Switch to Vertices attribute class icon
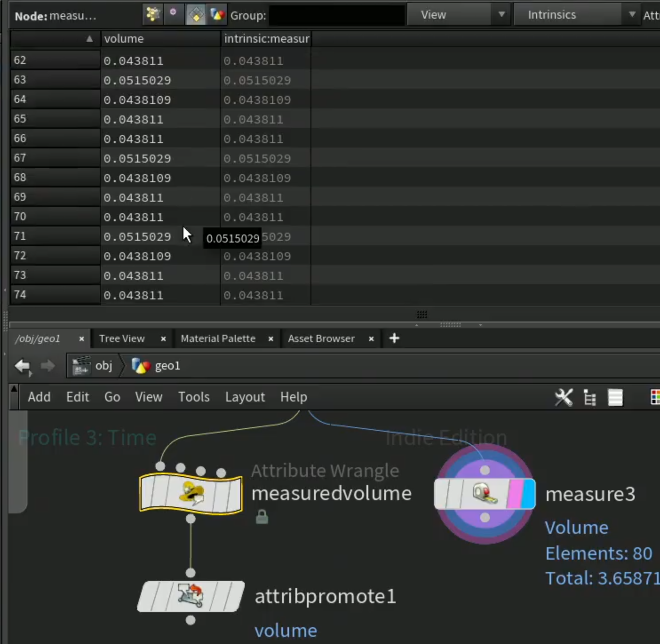 coord(173,15)
